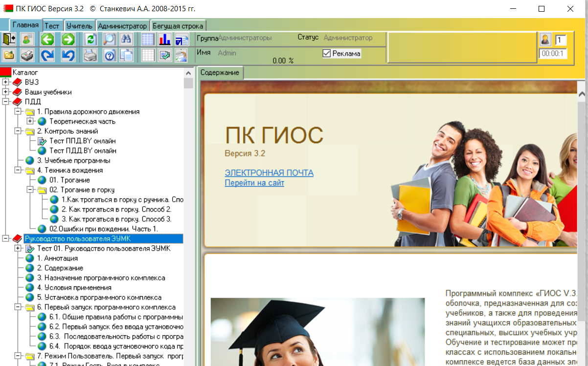588x366 pixels.
Task: Expand the Теоретическая часть node
Action: 30,121
